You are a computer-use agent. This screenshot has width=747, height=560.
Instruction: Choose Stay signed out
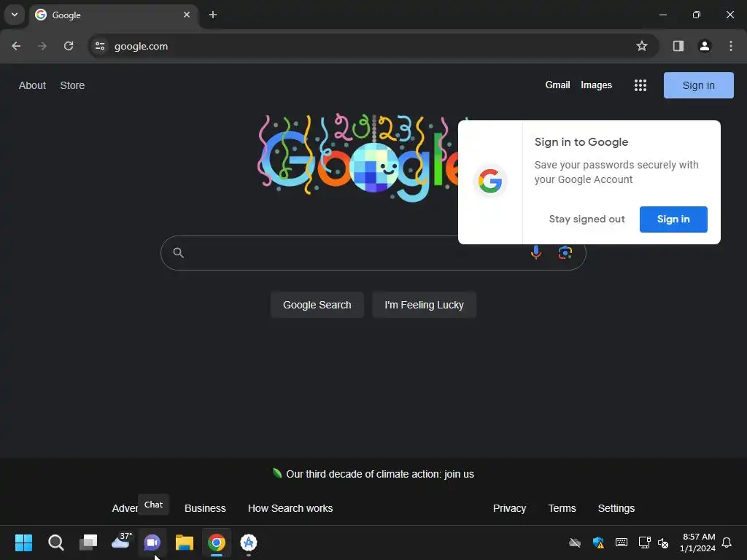tap(587, 219)
